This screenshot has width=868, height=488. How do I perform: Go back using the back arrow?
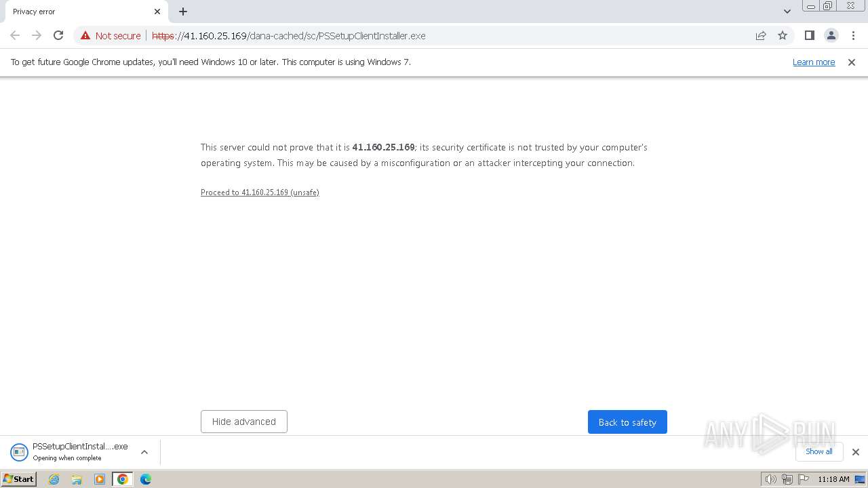tap(15, 35)
